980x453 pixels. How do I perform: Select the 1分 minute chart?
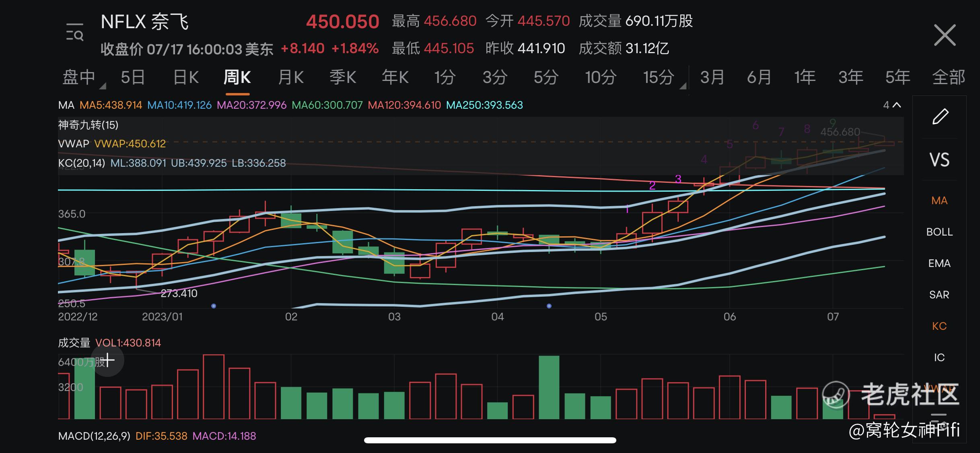click(445, 77)
